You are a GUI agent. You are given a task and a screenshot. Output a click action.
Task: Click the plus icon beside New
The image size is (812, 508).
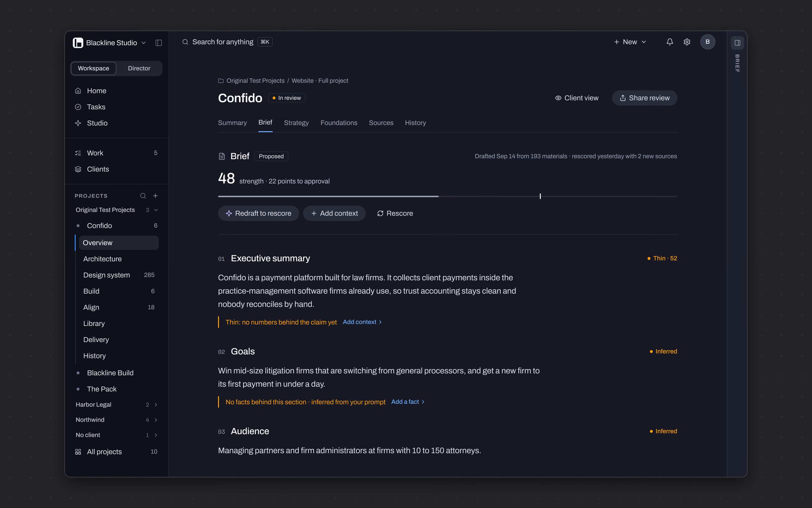tap(616, 42)
